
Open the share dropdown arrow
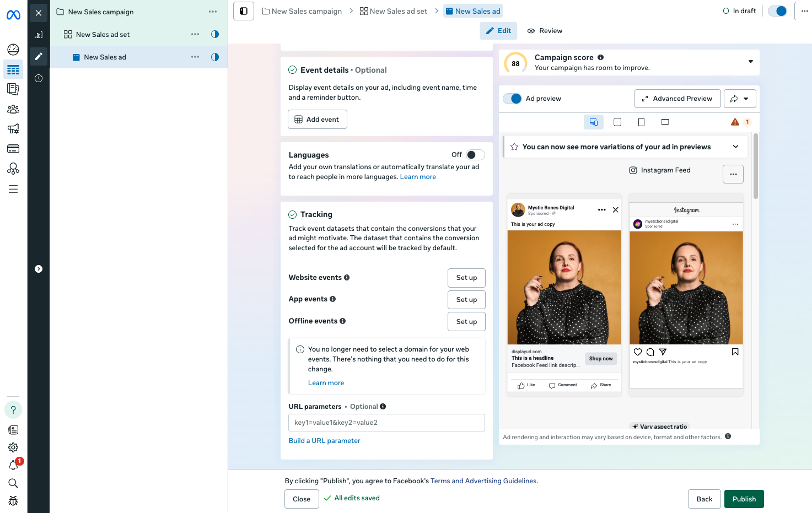coord(746,98)
